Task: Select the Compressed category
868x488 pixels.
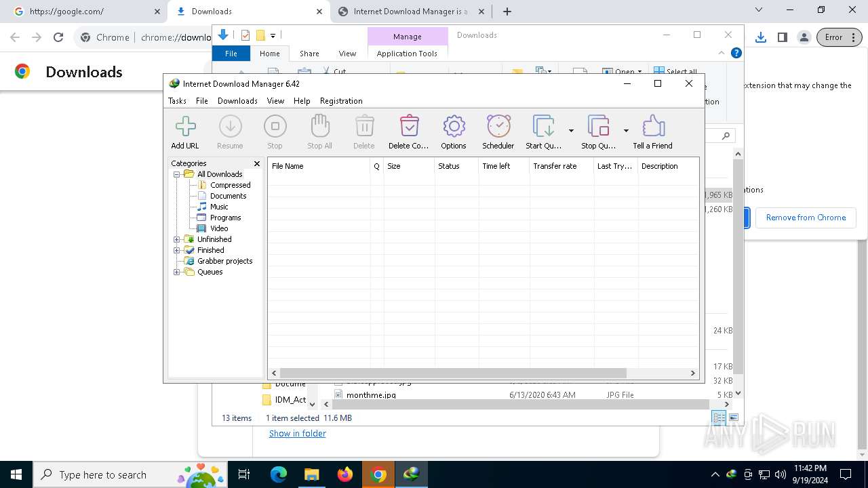Action: (230, 185)
